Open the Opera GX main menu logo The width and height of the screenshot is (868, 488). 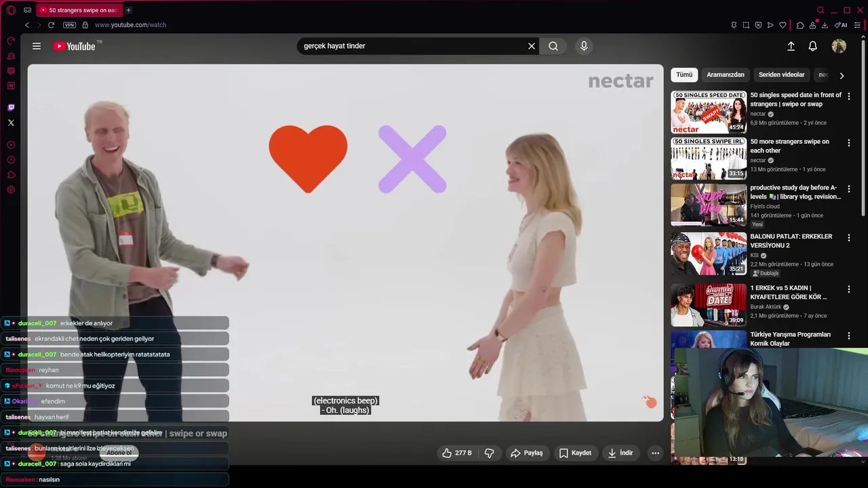(11, 10)
